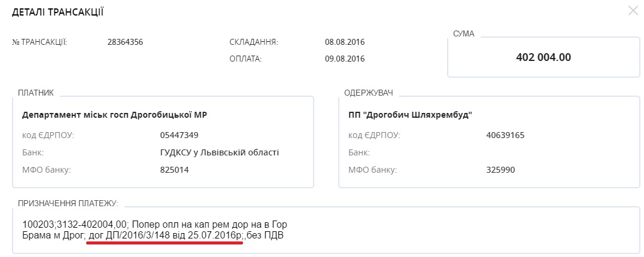
Task: Click the СУМА box label
Action: click(464, 33)
